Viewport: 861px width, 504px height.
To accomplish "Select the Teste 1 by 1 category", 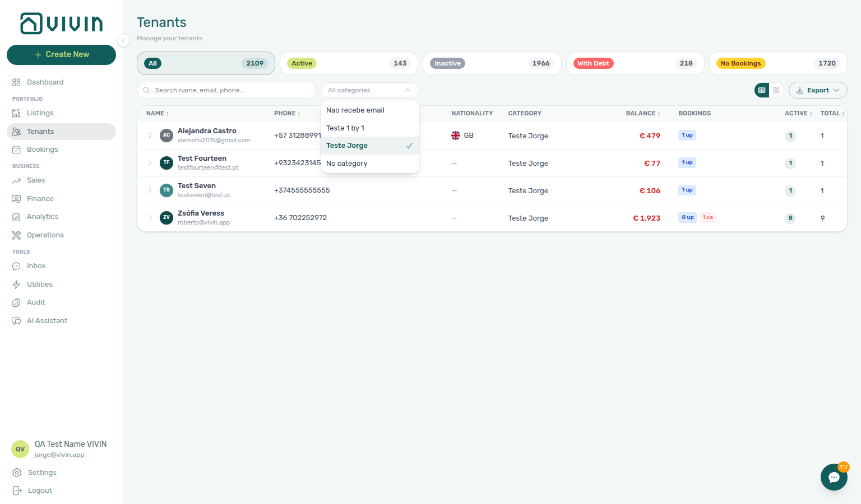I will click(370, 128).
